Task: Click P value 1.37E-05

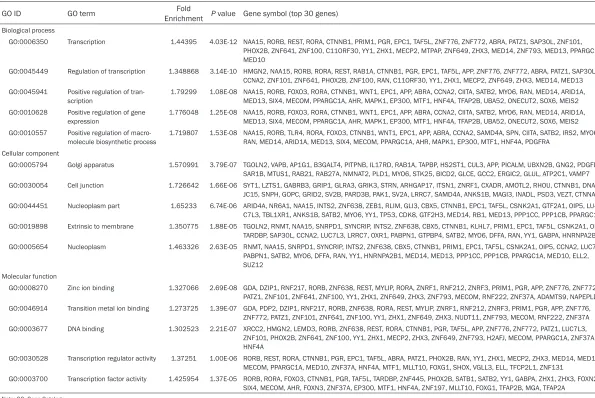Action: 223,379
